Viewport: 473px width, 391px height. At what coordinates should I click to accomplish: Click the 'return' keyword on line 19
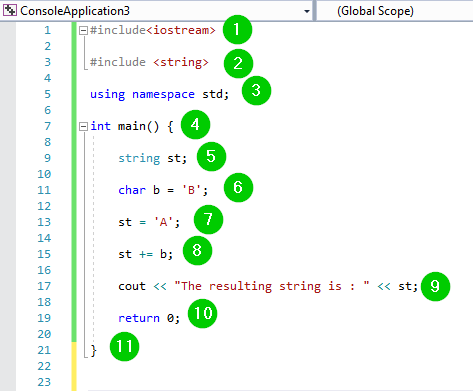(x=139, y=318)
